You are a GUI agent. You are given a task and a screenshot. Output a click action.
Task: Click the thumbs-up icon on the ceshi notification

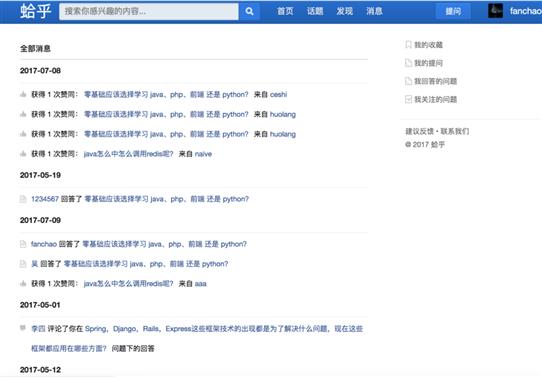click(23, 94)
